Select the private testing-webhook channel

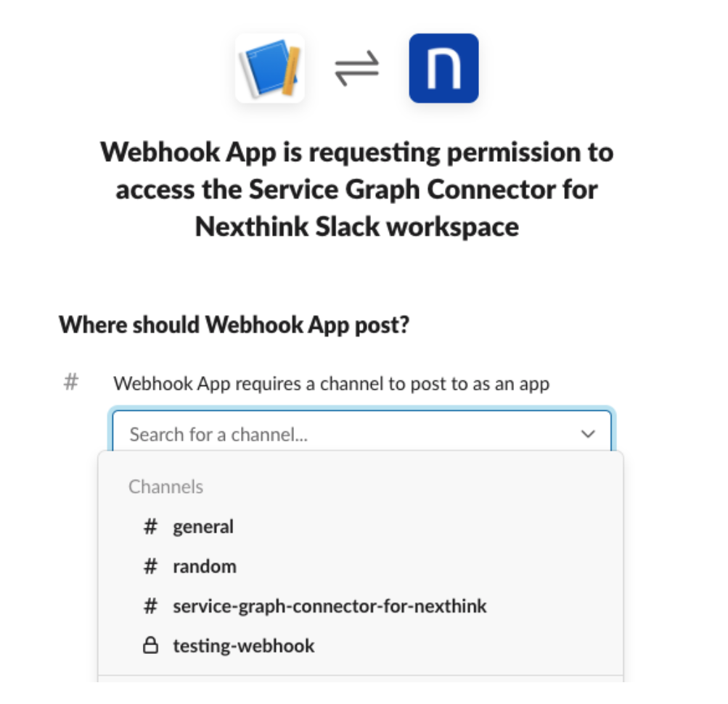coord(244,646)
